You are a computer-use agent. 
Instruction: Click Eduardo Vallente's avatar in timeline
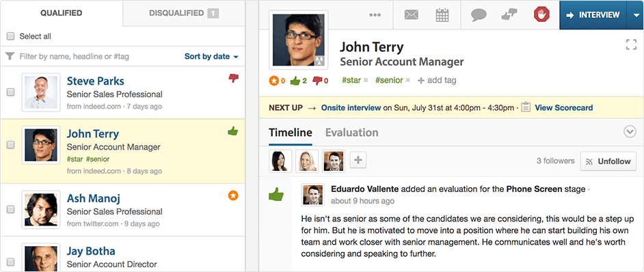point(312,195)
